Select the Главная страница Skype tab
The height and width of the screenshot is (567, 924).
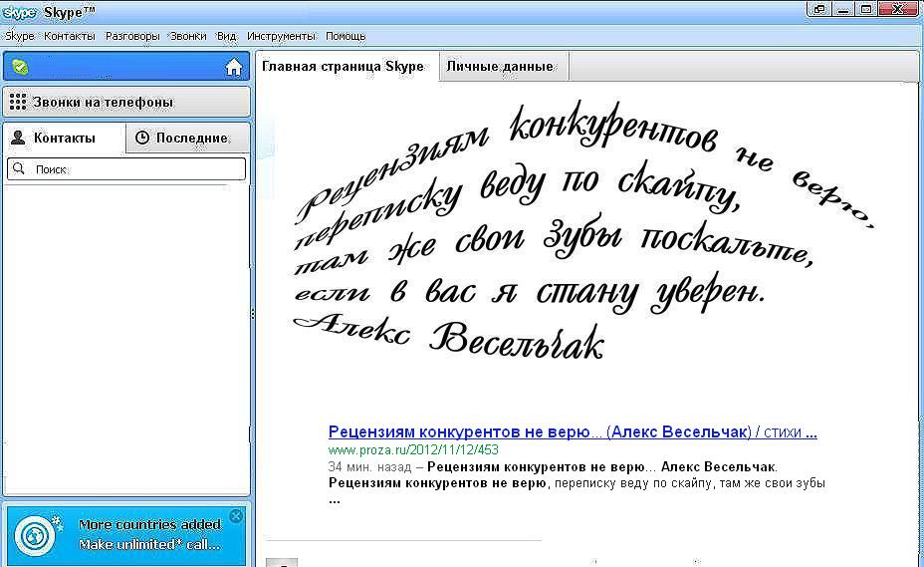tap(343, 67)
